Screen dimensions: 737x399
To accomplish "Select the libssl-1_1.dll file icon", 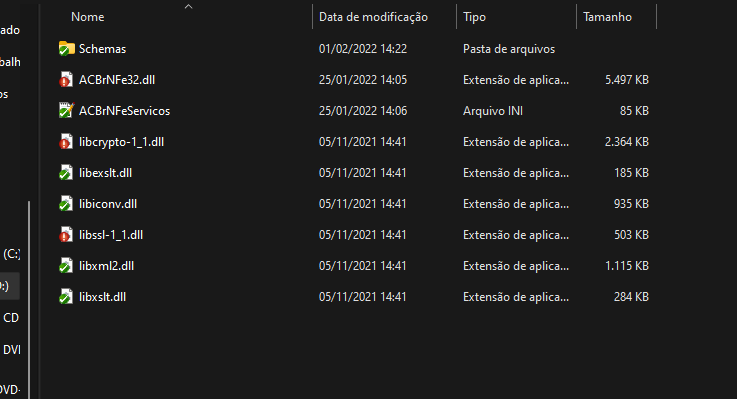I will point(66,235).
